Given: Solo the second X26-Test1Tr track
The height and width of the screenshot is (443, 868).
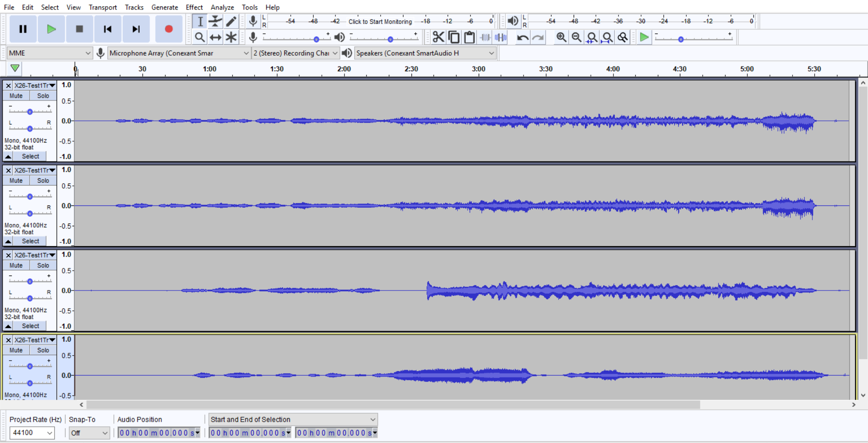Looking at the screenshot, I should (43, 181).
